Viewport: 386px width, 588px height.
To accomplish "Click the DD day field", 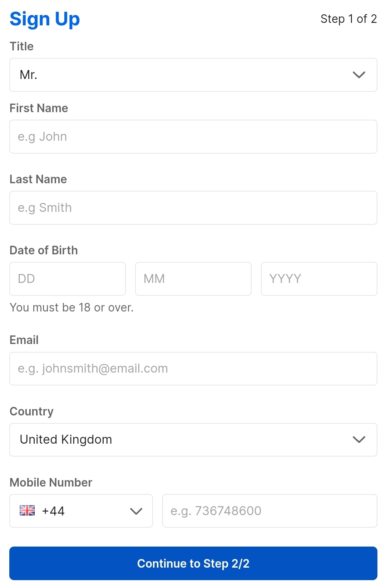I will [x=67, y=279].
